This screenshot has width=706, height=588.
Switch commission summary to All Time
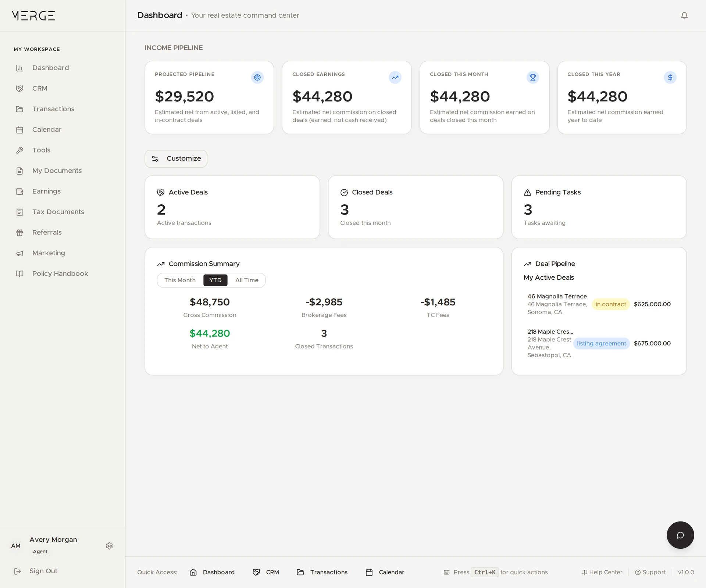click(247, 280)
